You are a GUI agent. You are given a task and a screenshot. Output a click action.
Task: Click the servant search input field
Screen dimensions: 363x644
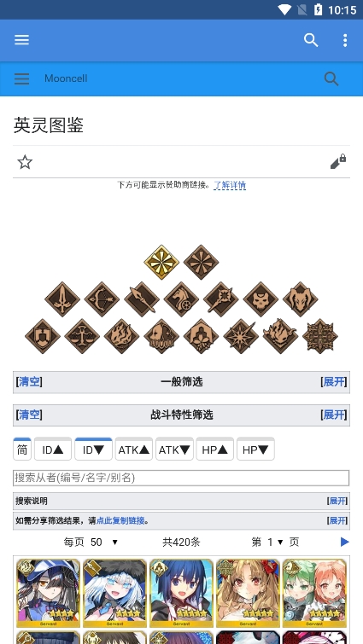tap(181, 478)
